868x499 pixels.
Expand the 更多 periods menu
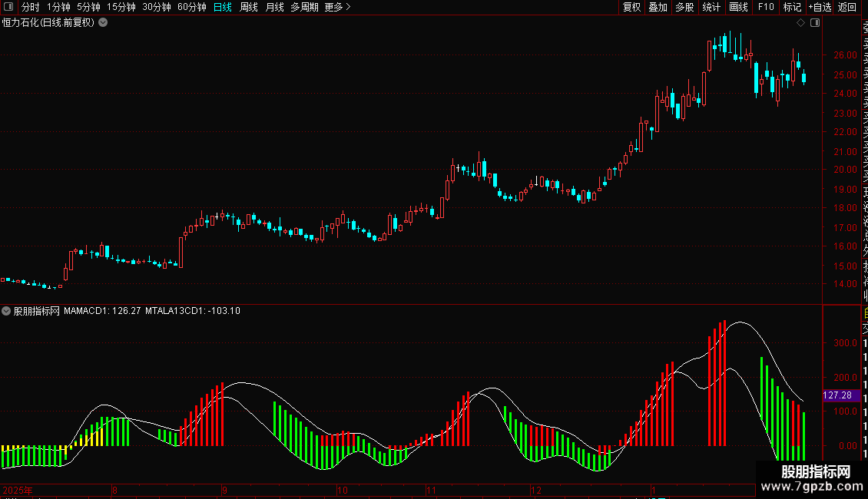[338, 7]
